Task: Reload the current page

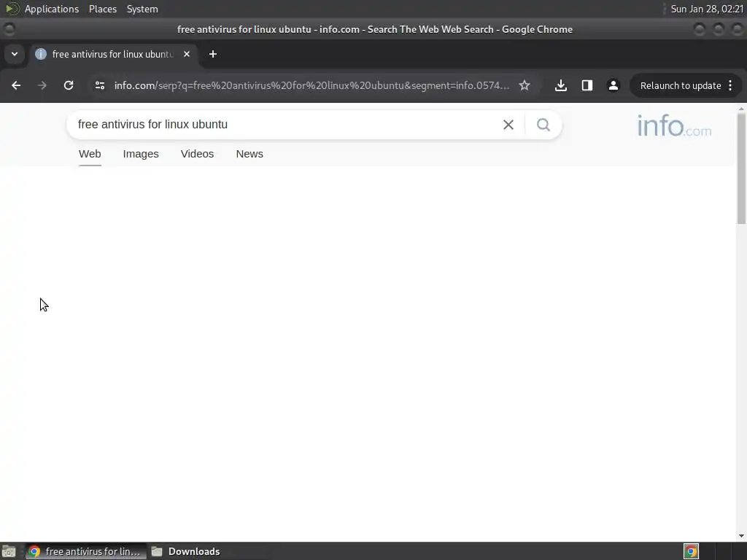Action: point(69,86)
